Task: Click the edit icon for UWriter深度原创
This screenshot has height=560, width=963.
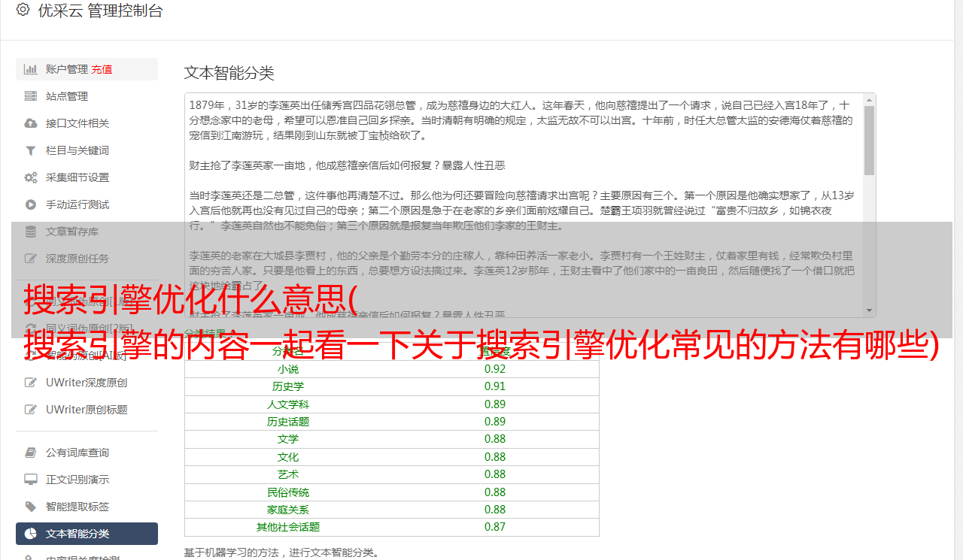Action: pyautogui.click(x=31, y=383)
